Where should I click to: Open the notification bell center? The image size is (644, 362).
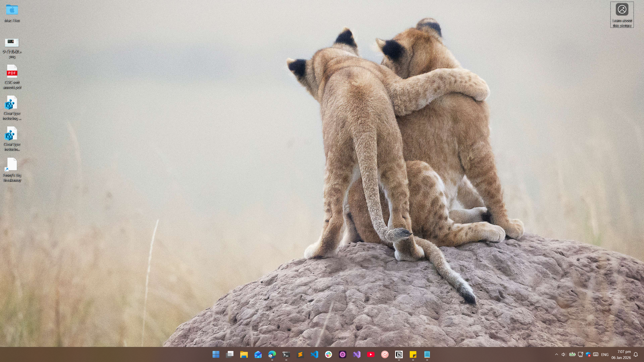(x=636, y=354)
